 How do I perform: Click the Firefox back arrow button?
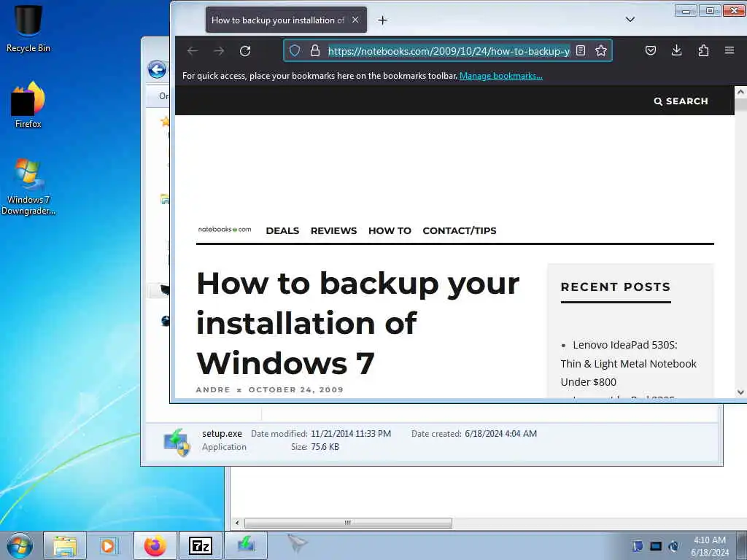coord(193,51)
